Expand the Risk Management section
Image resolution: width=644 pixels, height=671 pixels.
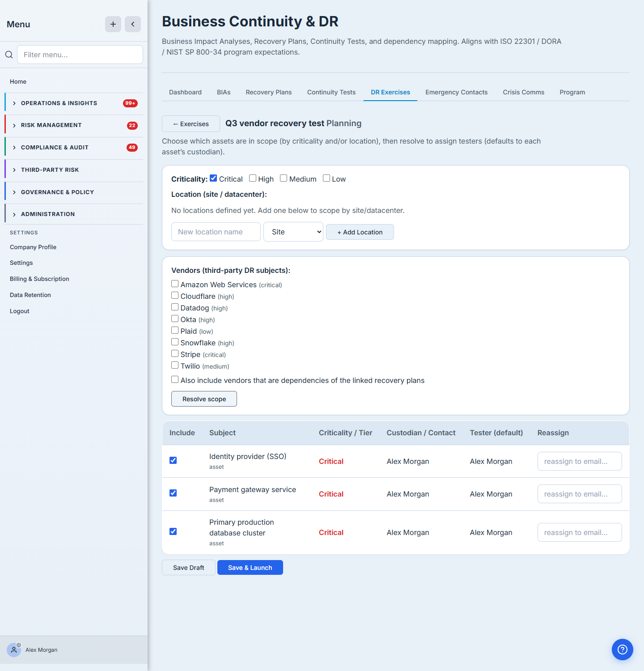74,125
